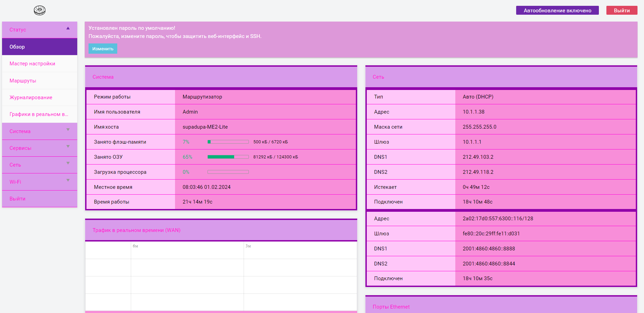644x313 pixels.
Task: Expand the Сервисы sidebar dropdown arrow
Action: pos(68,146)
